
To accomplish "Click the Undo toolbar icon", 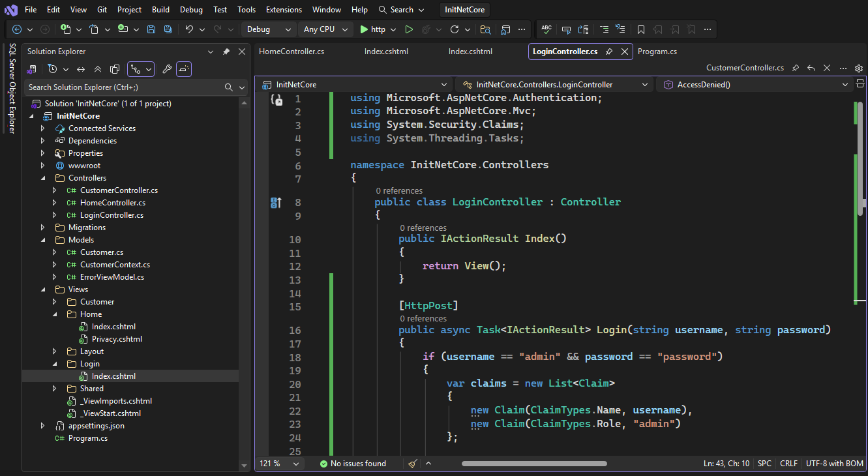I will point(189,29).
